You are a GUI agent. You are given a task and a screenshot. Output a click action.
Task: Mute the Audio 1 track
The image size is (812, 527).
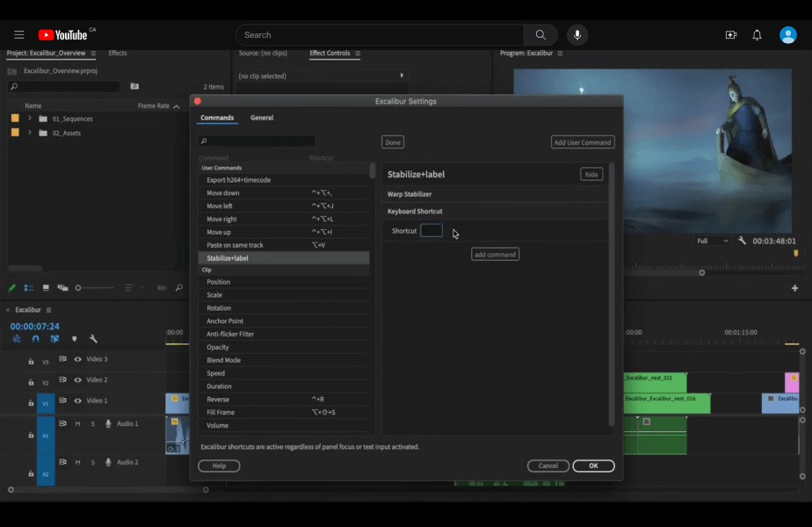[x=77, y=424]
